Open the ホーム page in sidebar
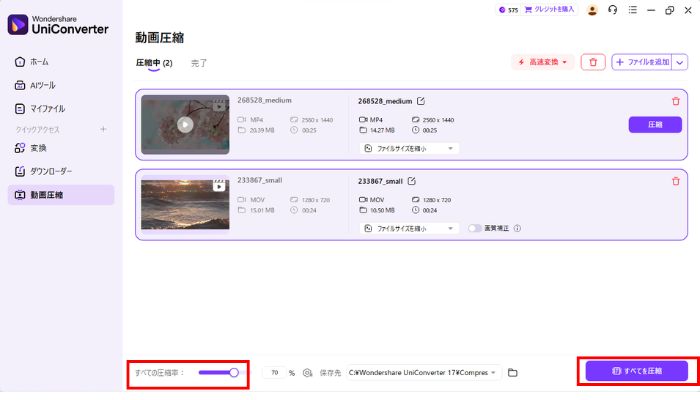Viewport: 700px width, 400px height. point(40,62)
